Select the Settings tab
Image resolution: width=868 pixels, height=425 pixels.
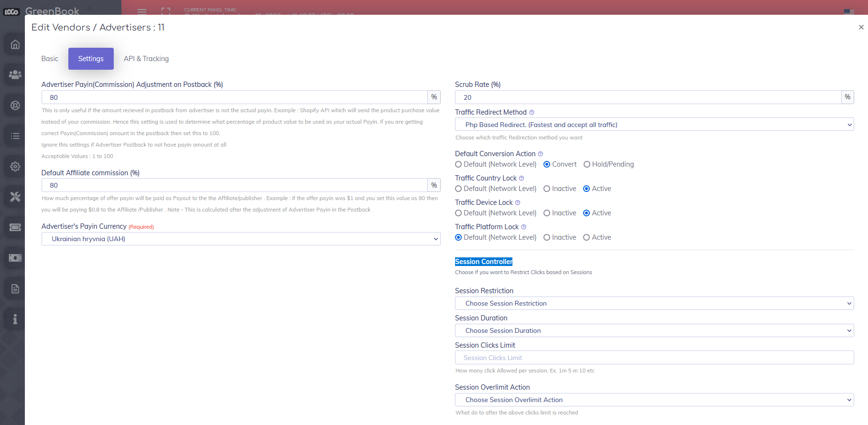tap(91, 59)
